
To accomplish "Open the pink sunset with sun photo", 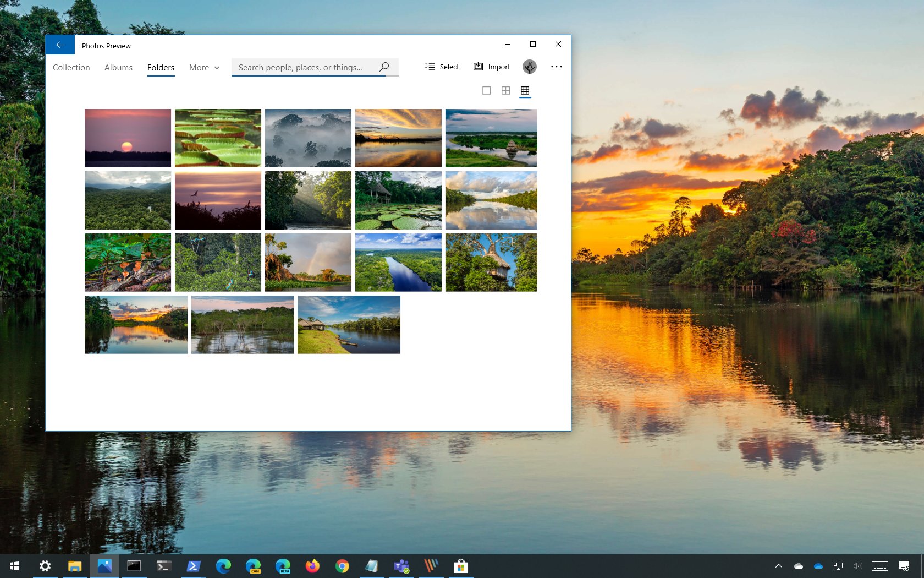I will click(x=128, y=138).
